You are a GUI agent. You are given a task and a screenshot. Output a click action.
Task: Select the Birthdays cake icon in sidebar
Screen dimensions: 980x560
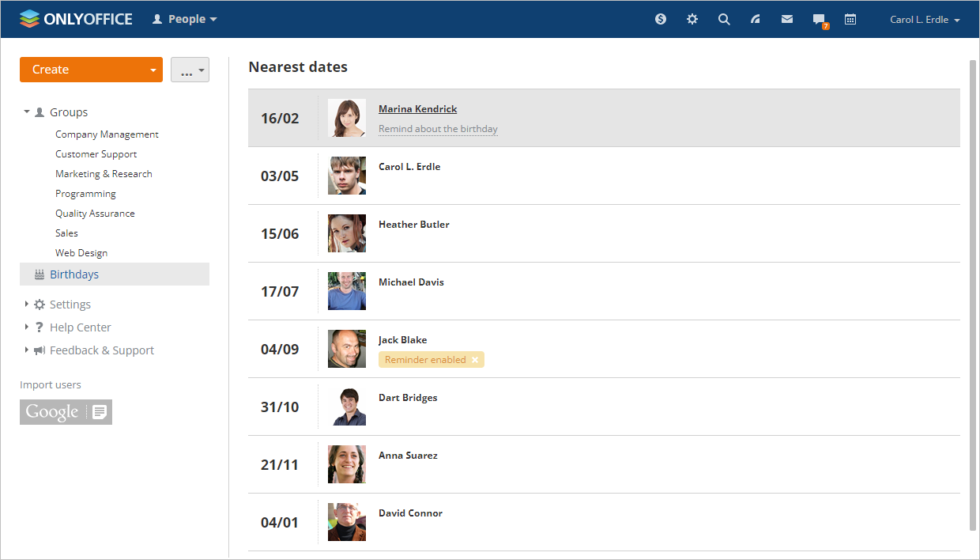pos(38,274)
